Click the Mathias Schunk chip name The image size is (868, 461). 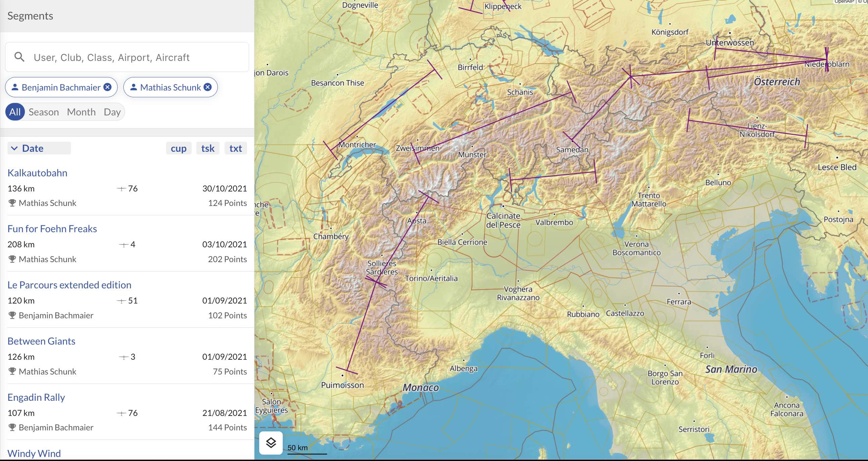tap(170, 87)
